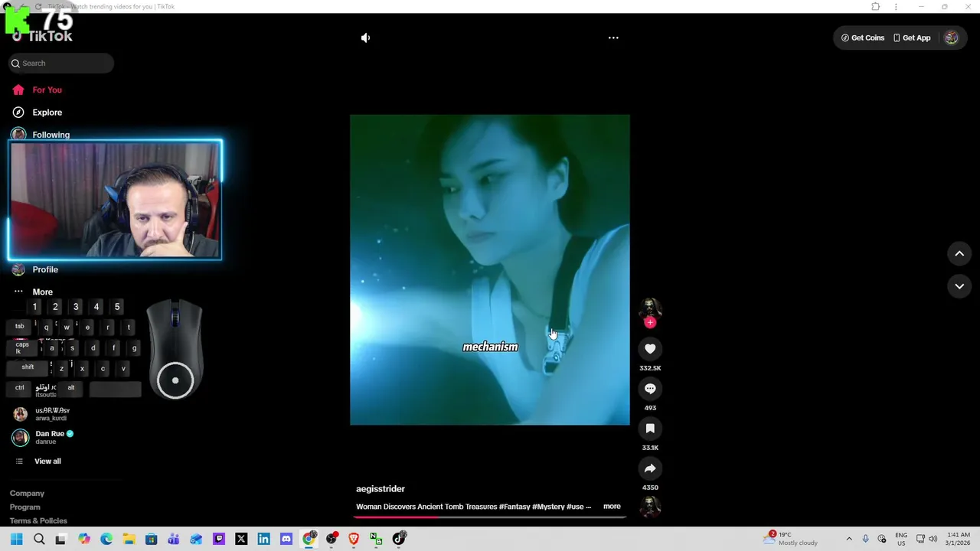
Task: Open the Profile page in the sidebar
Action: point(45,269)
